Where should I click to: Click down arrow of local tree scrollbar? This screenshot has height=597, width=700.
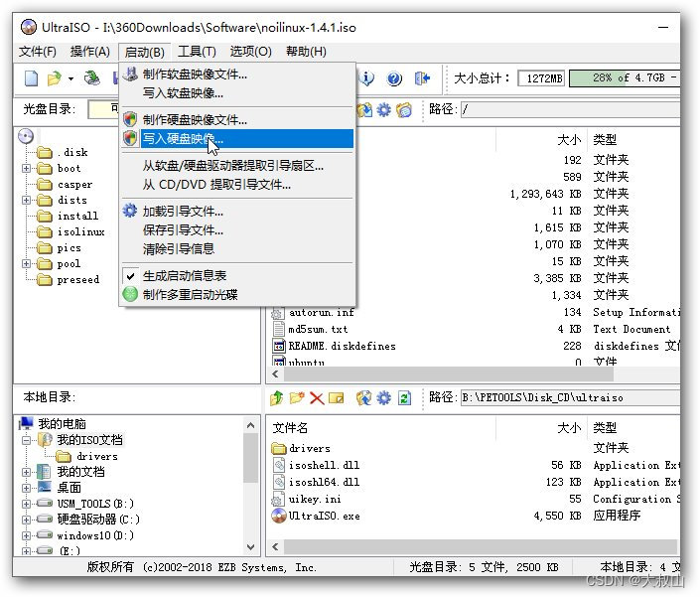click(x=250, y=547)
